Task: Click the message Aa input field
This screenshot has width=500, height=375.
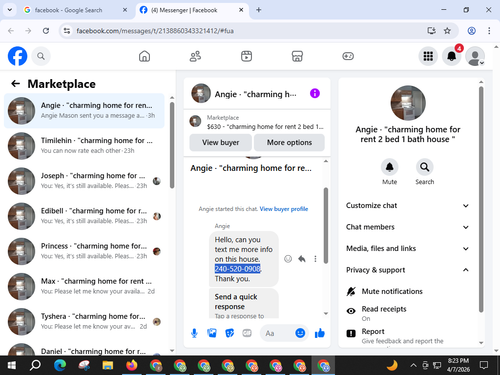Action: (x=277, y=333)
